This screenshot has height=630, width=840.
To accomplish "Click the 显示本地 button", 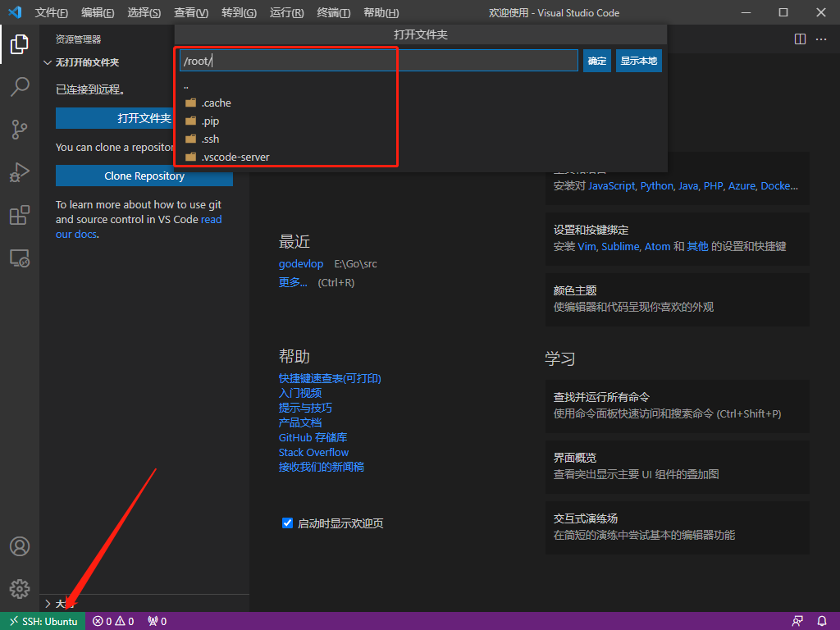I will point(638,61).
